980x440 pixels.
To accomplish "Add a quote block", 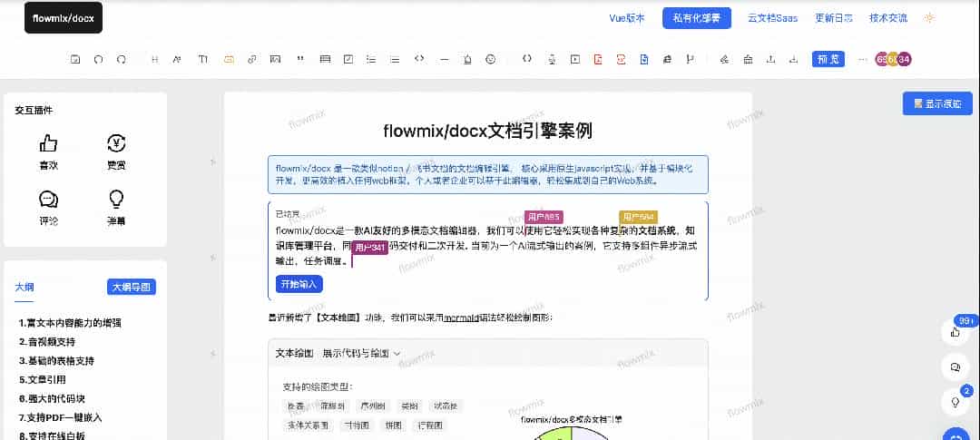I will click(x=300, y=59).
